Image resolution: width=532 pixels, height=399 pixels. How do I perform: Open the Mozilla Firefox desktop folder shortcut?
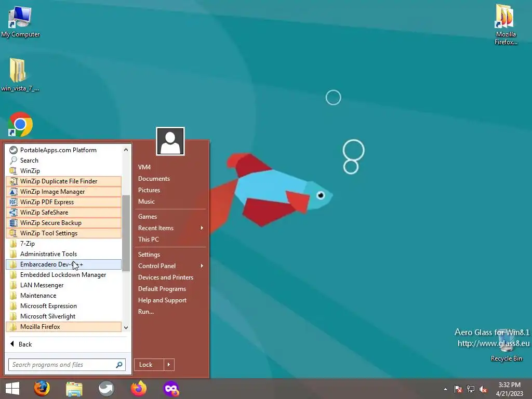[506, 24]
